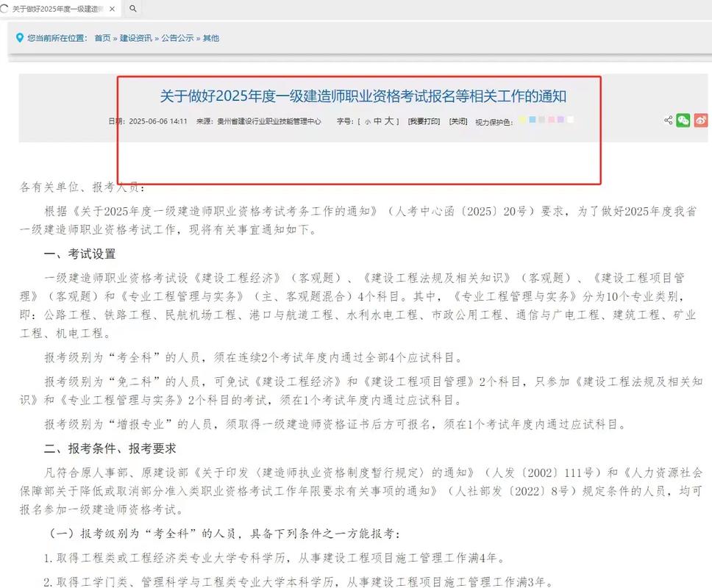The image size is (712, 588).
Task: Click the location pin icon in breadcrumb bar
Action: click(x=20, y=37)
